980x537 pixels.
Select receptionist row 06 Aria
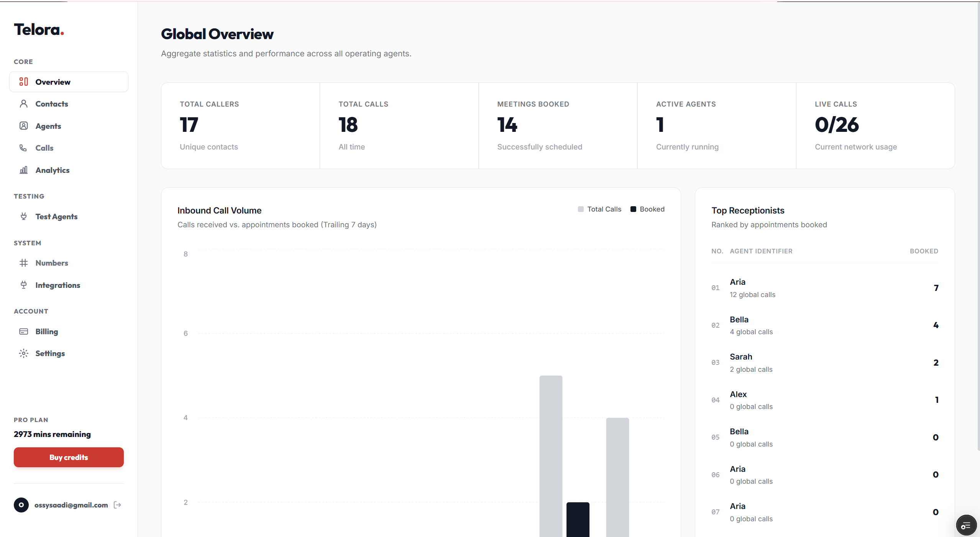click(825, 475)
